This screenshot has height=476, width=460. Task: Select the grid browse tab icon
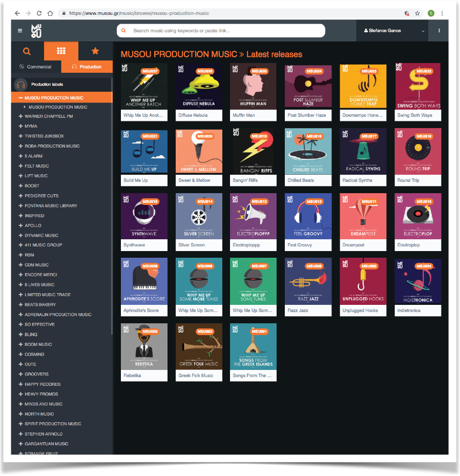click(61, 51)
